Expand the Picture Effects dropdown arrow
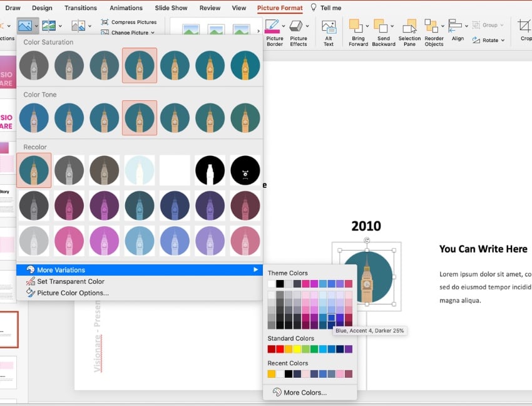Viewport: 532px width, 406px height. coord(307,26)
